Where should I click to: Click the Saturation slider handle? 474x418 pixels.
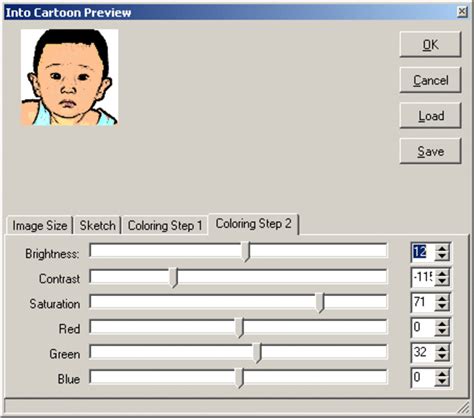320,302
